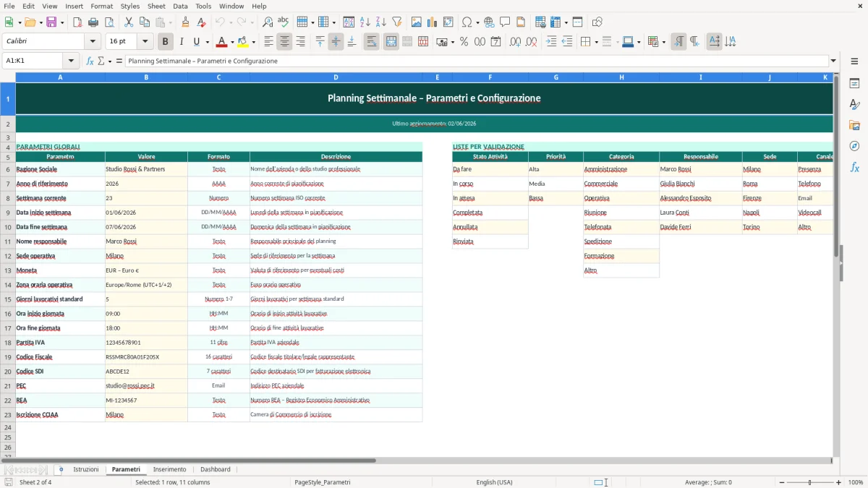Toggle bold formatting

click(x=166, y=42)
